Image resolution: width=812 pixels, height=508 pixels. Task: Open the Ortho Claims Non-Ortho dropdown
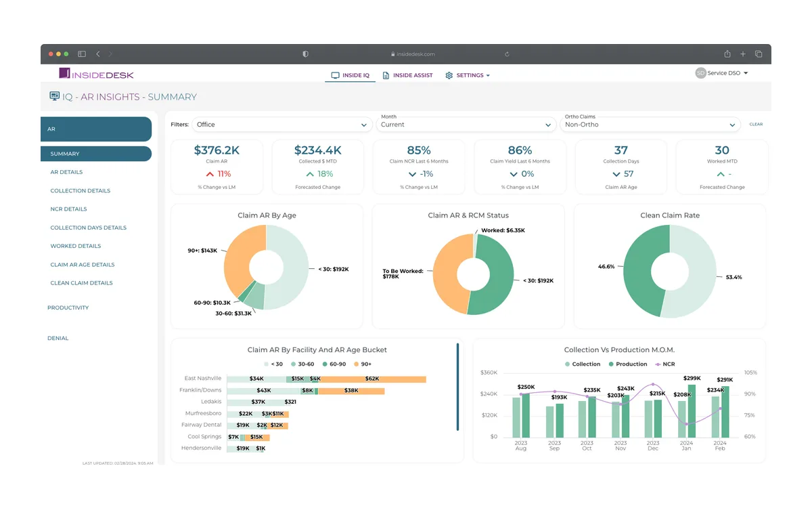click(651, 125)
